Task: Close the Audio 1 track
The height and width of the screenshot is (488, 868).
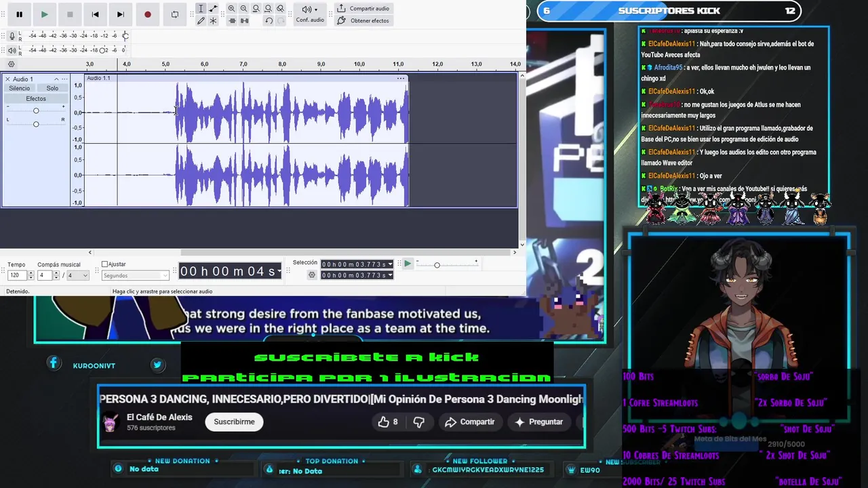Action: (7, 79)
